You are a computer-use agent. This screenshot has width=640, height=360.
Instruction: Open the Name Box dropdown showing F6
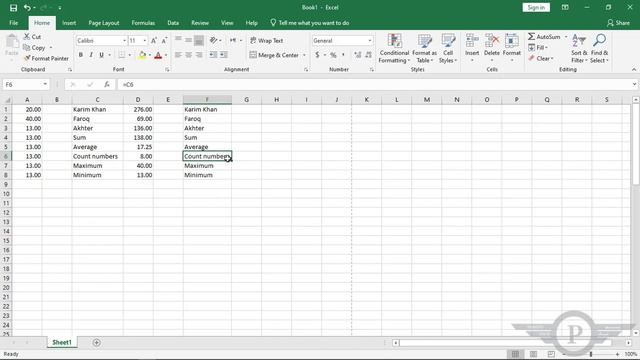coord(45,84)
